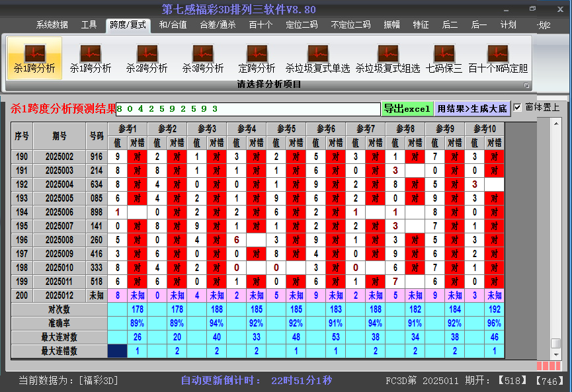Click the 对次数 row label
Screen dimensions: 572x392
(x=59, y=309)
